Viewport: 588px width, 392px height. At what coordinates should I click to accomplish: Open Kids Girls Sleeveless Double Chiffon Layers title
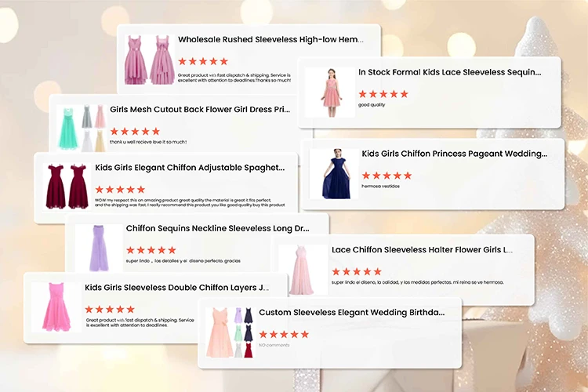click(176, 288)
